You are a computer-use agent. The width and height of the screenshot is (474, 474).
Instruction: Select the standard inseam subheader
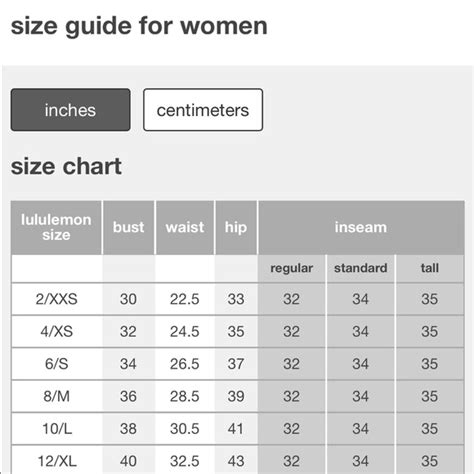[361, 268]
